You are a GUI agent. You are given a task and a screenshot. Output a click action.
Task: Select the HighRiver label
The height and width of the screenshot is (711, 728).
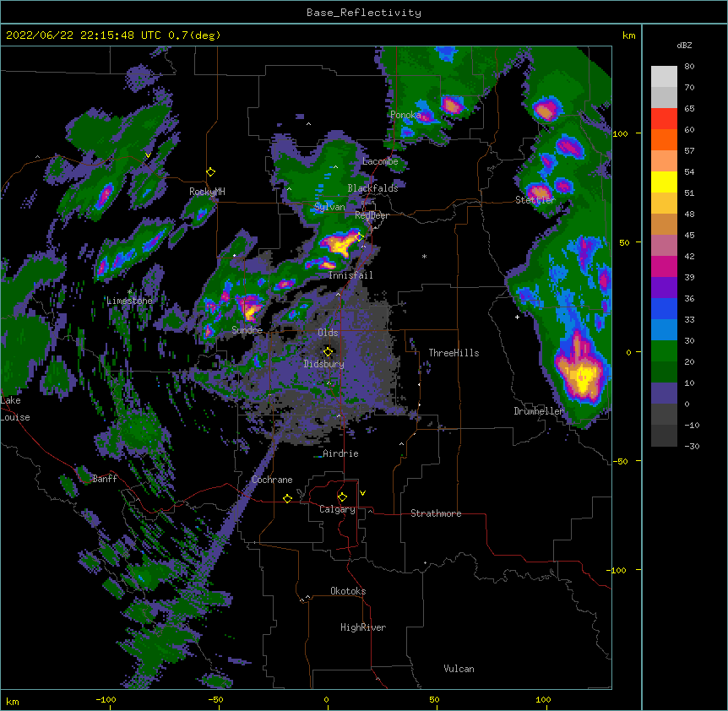click(x=363, y=627)
